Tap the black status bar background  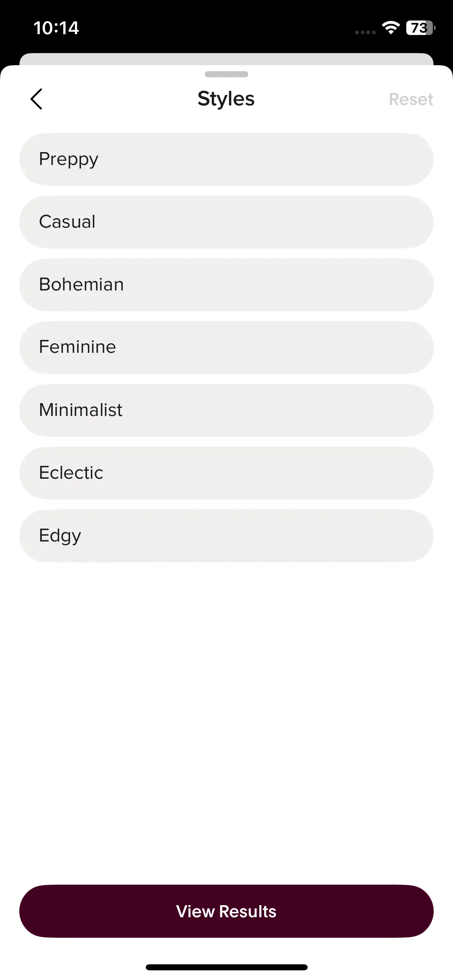(217, 24)
